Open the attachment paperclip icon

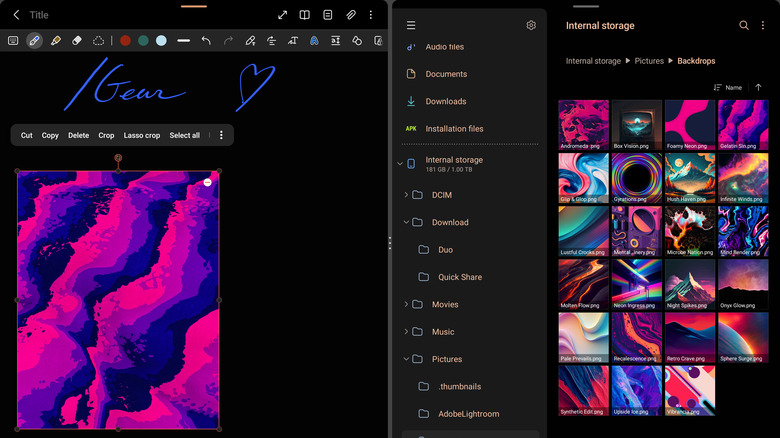(x=351, y=15)
